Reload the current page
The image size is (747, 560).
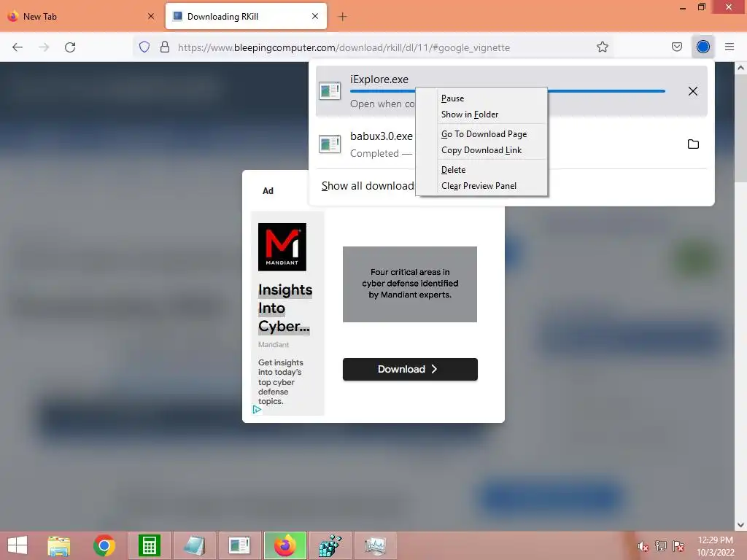(70, 47)
